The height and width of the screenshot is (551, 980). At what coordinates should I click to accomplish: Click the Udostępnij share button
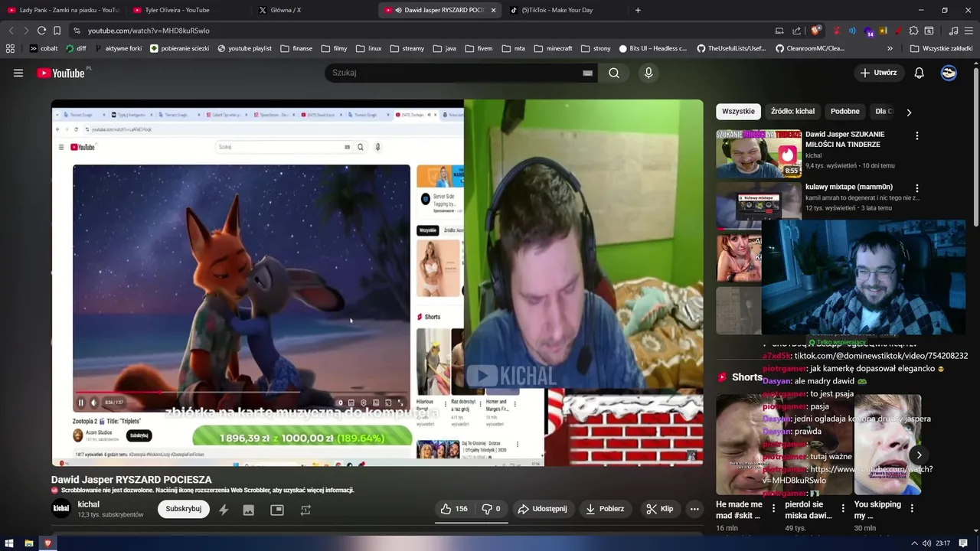tap(542, 509)
